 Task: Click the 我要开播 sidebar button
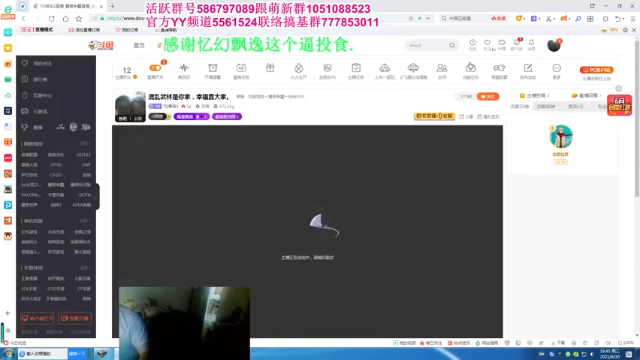75,318
